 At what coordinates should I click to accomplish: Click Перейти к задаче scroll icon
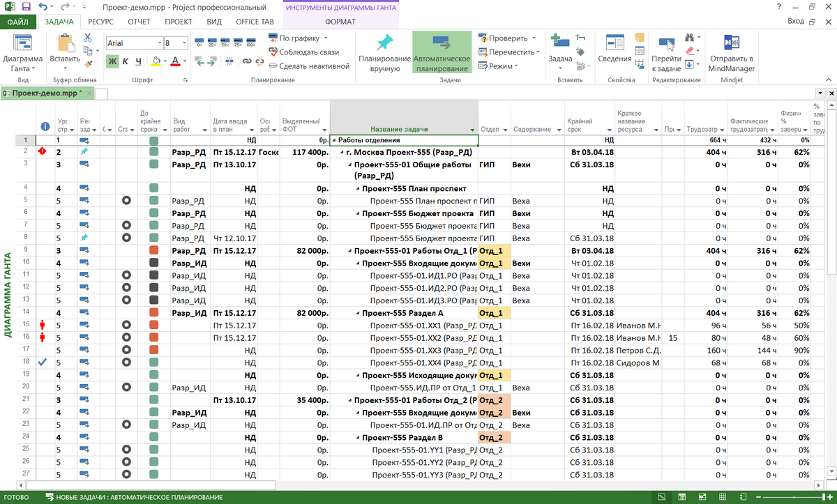[x=666, y=45]
